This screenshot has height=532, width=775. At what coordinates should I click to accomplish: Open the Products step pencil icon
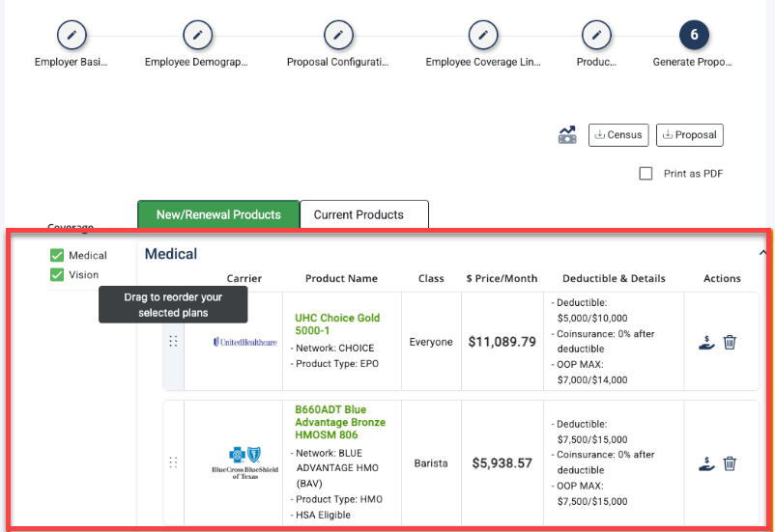point(596,35)
